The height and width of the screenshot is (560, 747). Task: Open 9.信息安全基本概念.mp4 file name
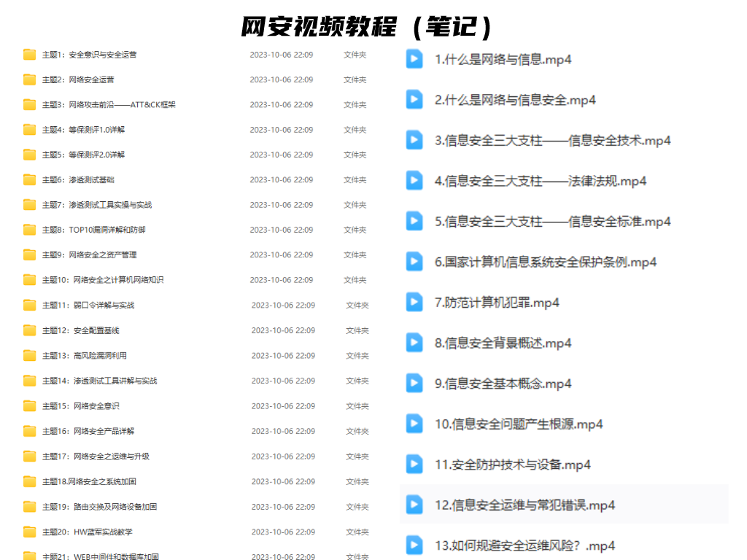[x=503, y=384]
